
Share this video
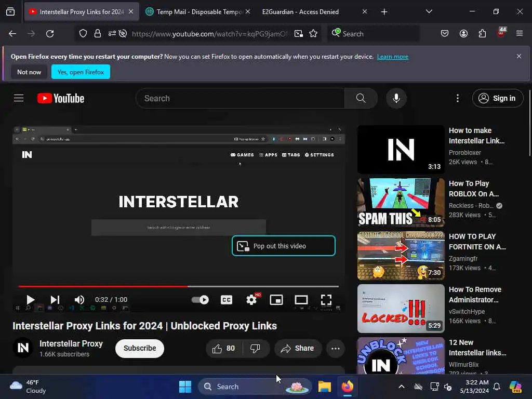298,349
